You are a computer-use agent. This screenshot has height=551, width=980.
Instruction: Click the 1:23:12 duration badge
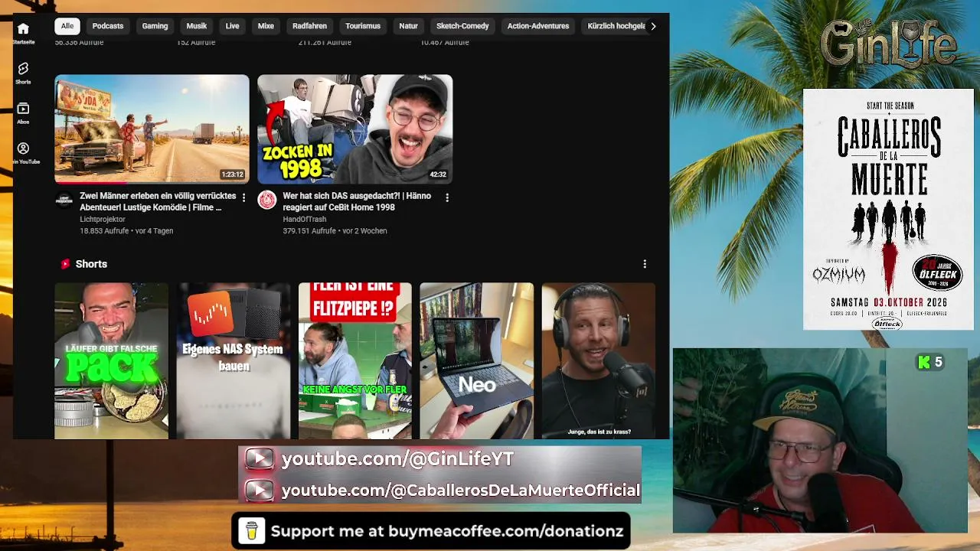(x=232, y=174)
